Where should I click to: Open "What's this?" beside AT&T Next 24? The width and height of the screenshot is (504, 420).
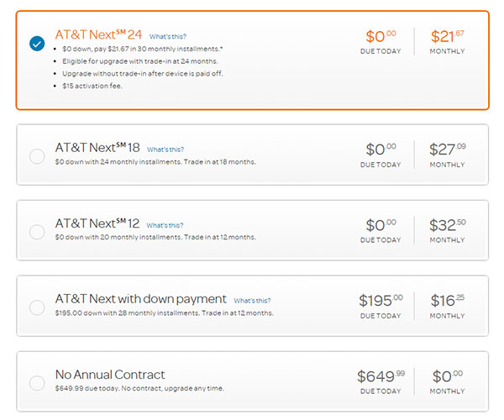pyautogui.click(x=168, y=37)
